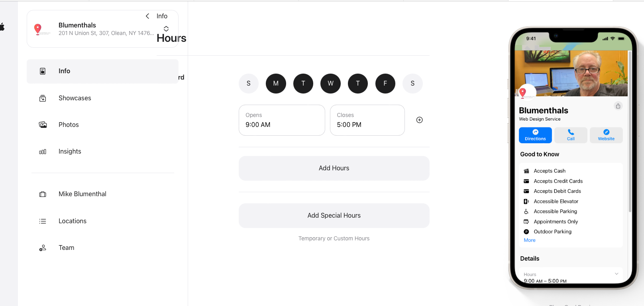This screenshot has width=644, height=306.
Task: Toggle Friday in the day selector
Action: click(385, 84)
